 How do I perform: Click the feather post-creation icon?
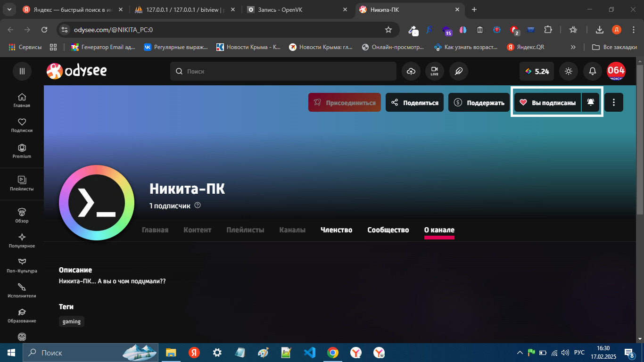[x=458, y=72]
